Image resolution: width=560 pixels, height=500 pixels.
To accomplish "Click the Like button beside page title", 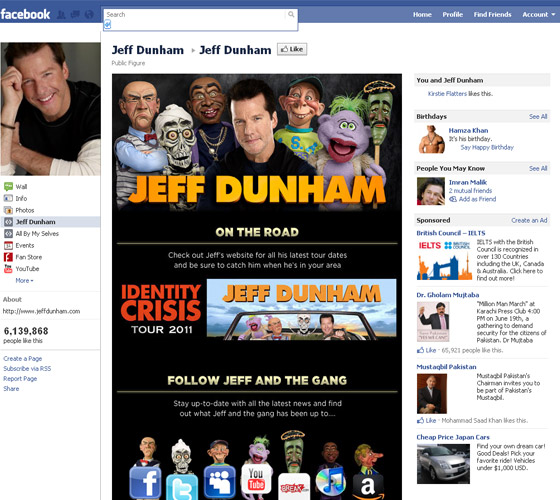I will pos(292,49).
